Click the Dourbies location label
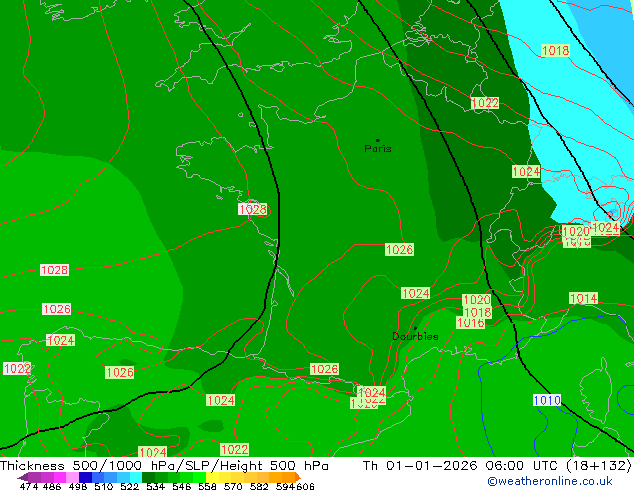The height and width of the screenshot is (490, 634). (415, 336)
